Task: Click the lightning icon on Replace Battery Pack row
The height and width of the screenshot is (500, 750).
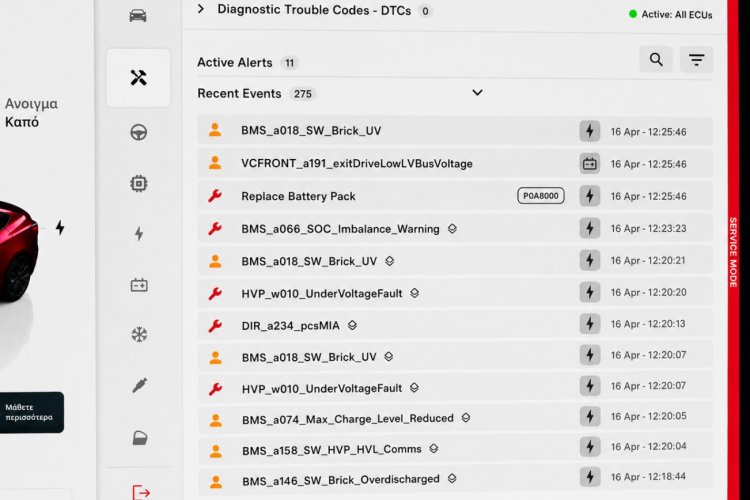Action: click(590, 196)
